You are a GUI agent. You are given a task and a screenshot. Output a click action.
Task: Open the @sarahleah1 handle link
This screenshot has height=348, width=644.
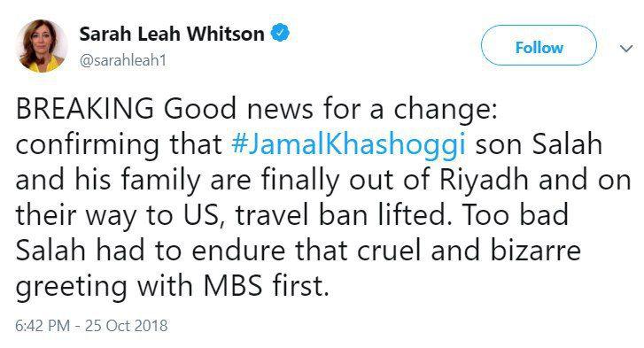point(123,60)
